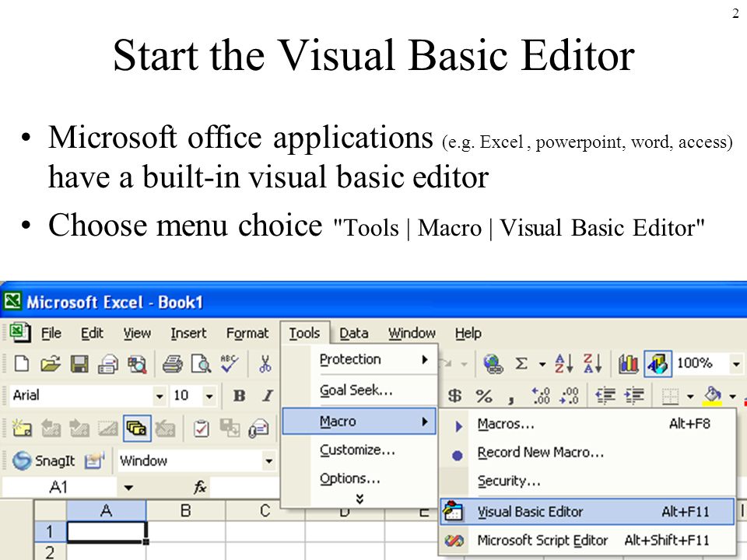This screenshot has height=560, width=747.
Task: Click Decrease Indent icon
Action: pyautogui.click(x=605, y=396)
